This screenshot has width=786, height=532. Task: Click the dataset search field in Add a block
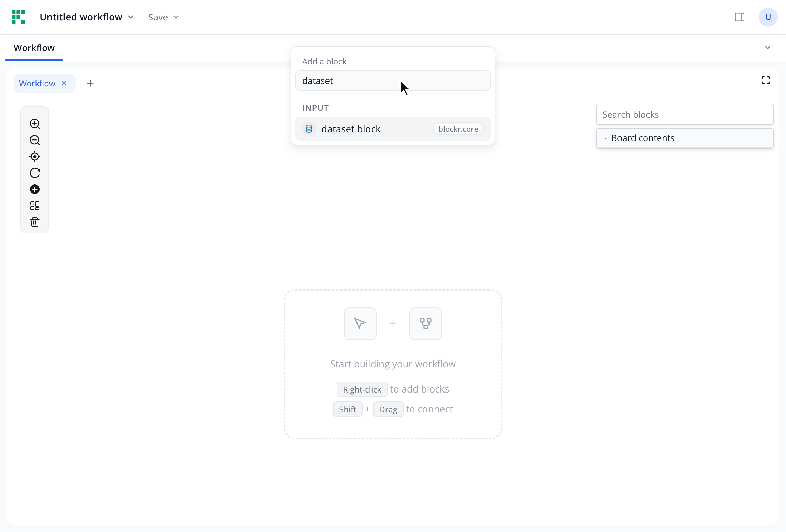393,81
